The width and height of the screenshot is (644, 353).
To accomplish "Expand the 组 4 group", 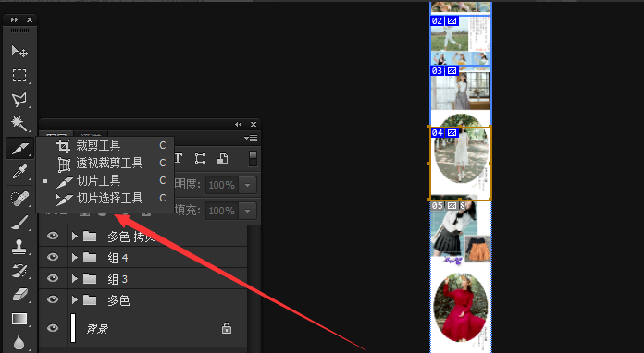I will coord(74,258).
